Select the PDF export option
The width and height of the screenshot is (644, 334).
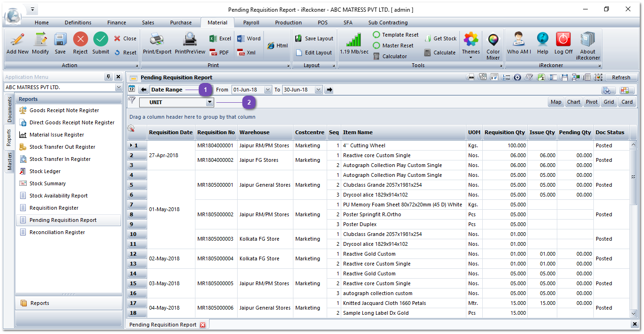218,52
